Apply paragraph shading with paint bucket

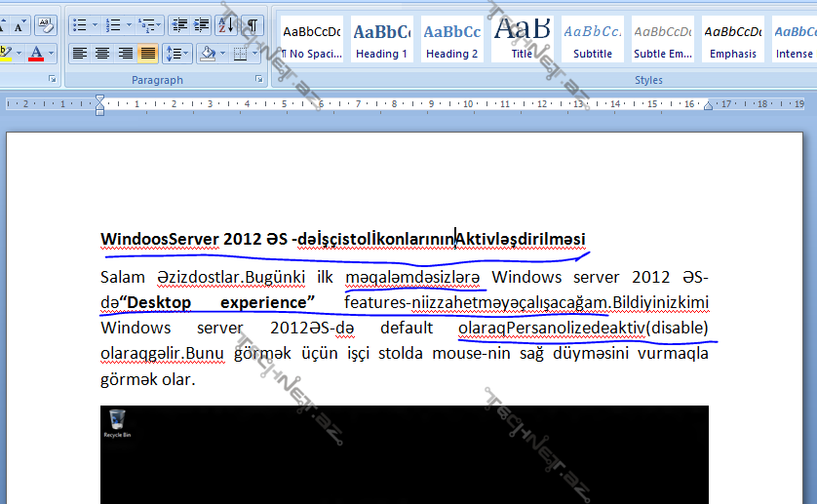pos(208,54)
